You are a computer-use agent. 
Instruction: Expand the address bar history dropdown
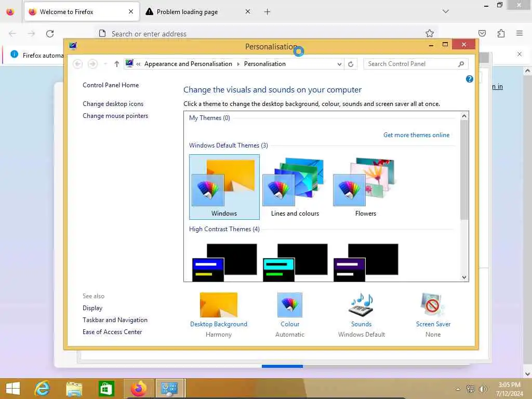(339, 64)
